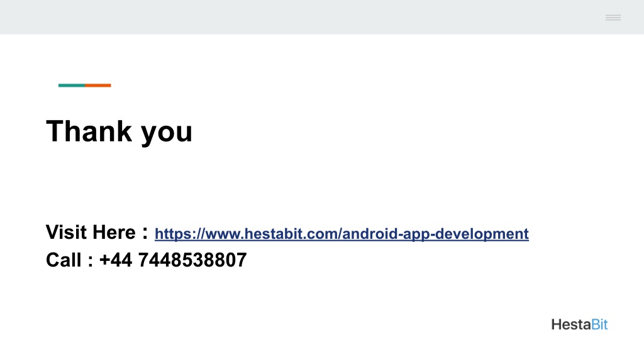Click the "Thank you" heading
The image size is (644, 362).
coord(119,132)
